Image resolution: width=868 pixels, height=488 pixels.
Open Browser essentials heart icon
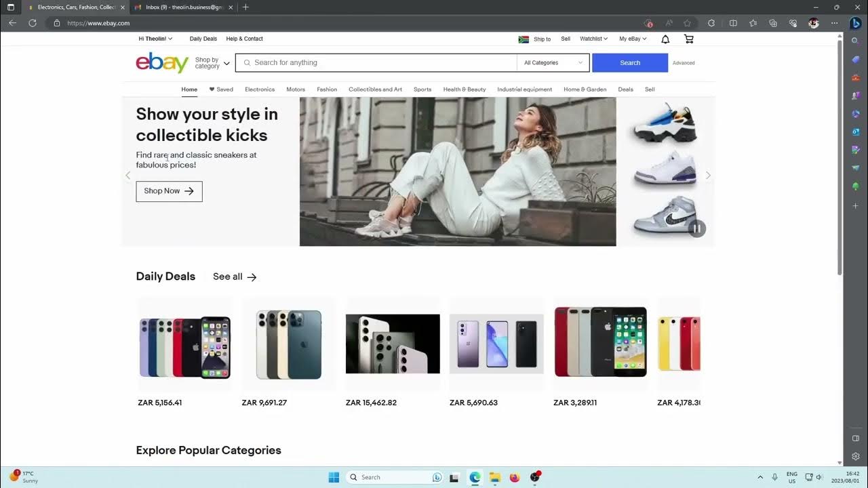[793, 23]
